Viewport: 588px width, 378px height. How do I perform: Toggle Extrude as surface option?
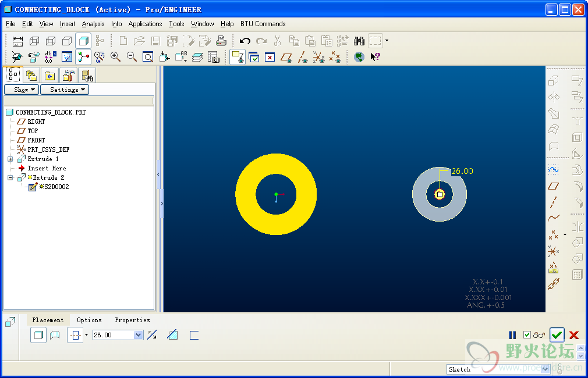coord(55,335)
